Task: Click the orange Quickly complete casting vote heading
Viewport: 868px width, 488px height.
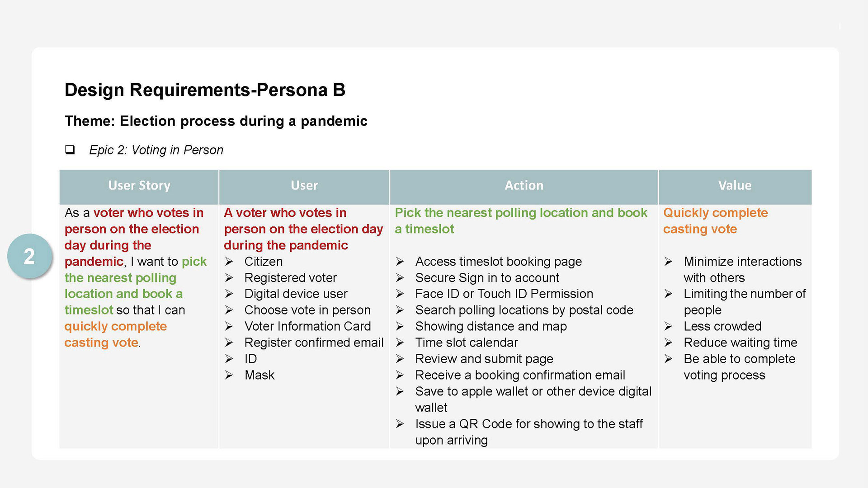Action: (715, 221)
